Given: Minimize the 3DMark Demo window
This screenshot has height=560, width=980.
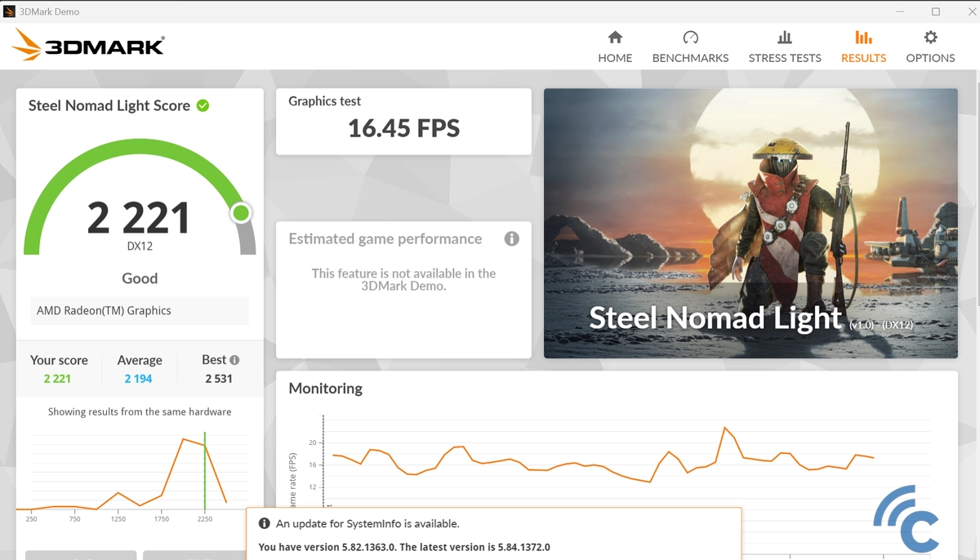Looking at the screenshot, I should (900, 11).
